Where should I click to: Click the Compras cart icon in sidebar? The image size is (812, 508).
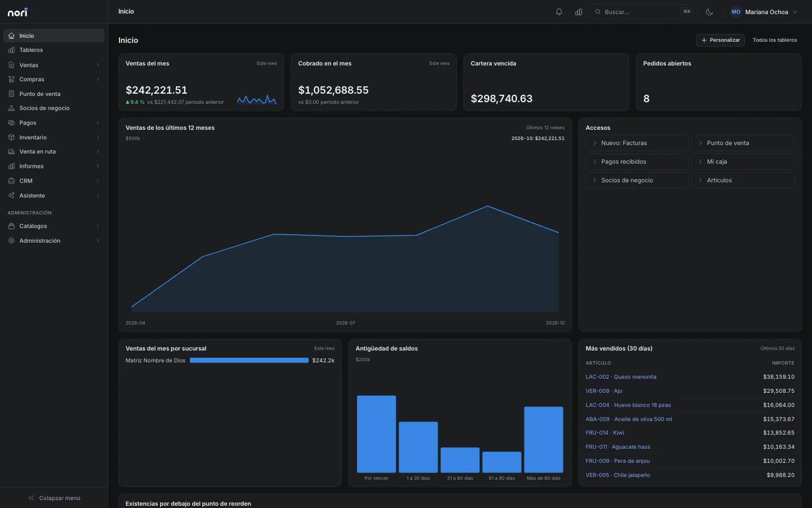click(x=11, y=80)
